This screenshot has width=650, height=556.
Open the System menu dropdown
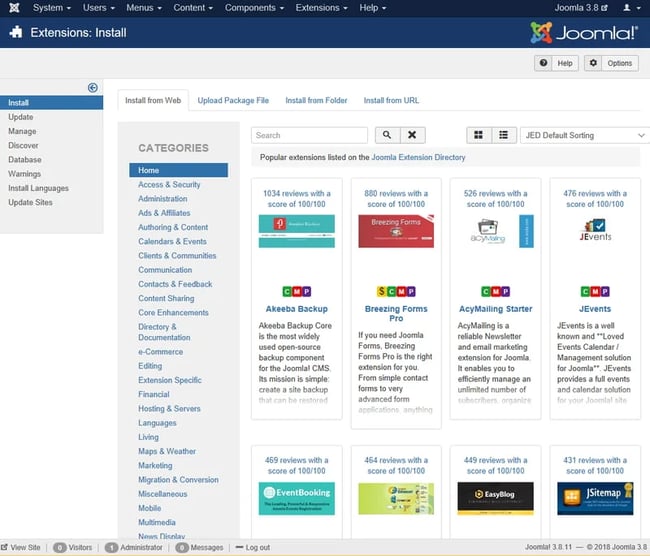(52, 7)
